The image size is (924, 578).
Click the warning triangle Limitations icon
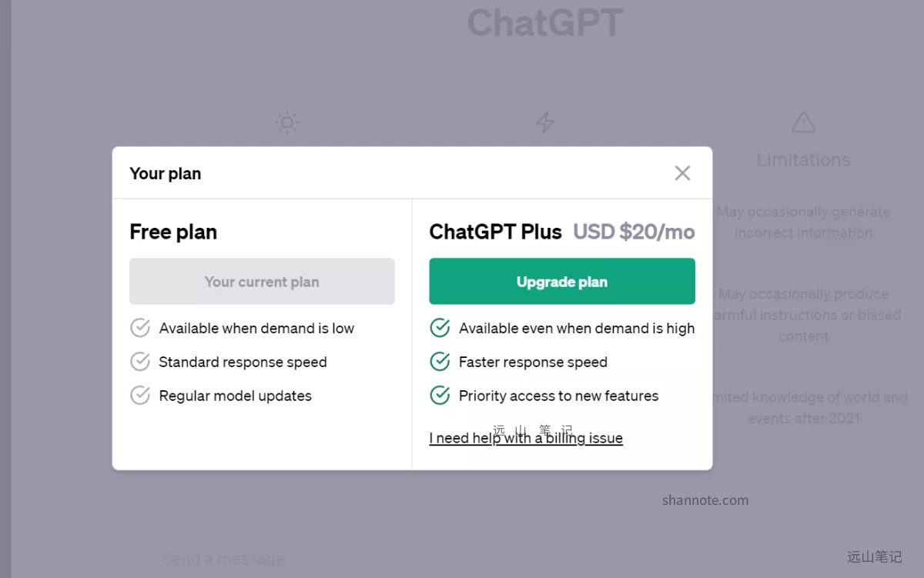(803, 122)
